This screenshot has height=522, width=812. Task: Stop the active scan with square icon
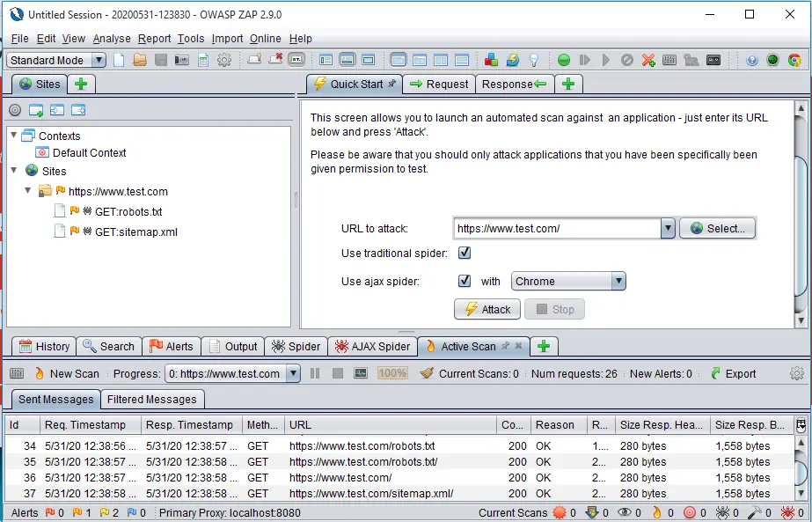(338, 373)
